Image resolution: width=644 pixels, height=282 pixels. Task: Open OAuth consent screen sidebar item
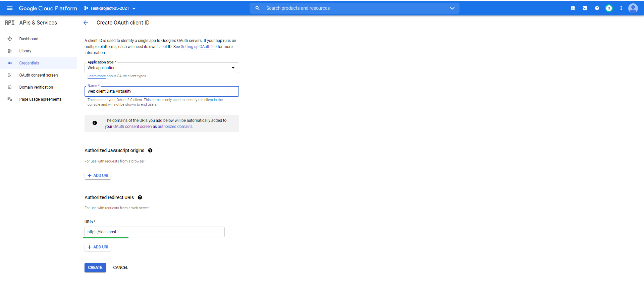pyautogui.click(x=39, y=75)
